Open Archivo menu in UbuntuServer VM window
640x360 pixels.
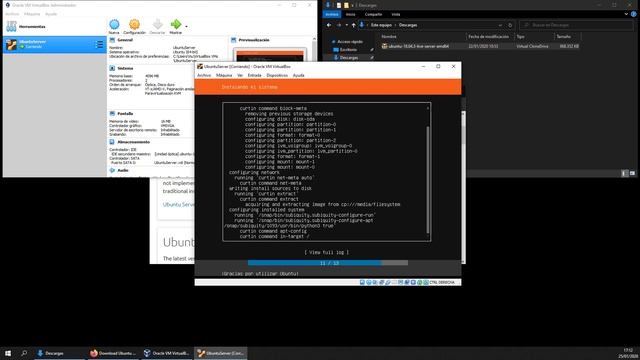[x=204, y=75]
